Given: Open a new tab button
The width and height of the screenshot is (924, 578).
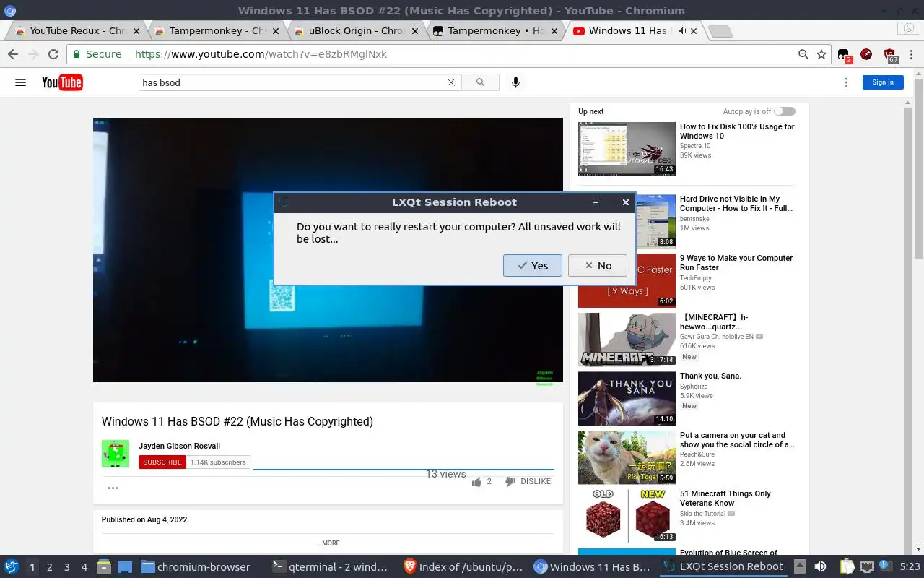Looking at the screenshot, I should pos(720,31).
